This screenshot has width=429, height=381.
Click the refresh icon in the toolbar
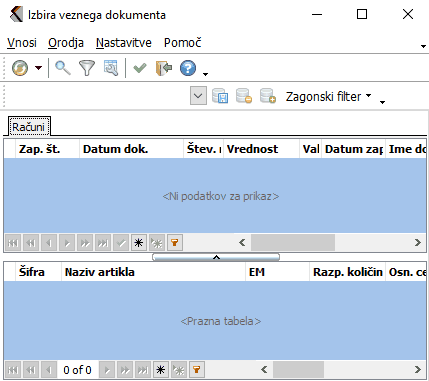[20, 68]
